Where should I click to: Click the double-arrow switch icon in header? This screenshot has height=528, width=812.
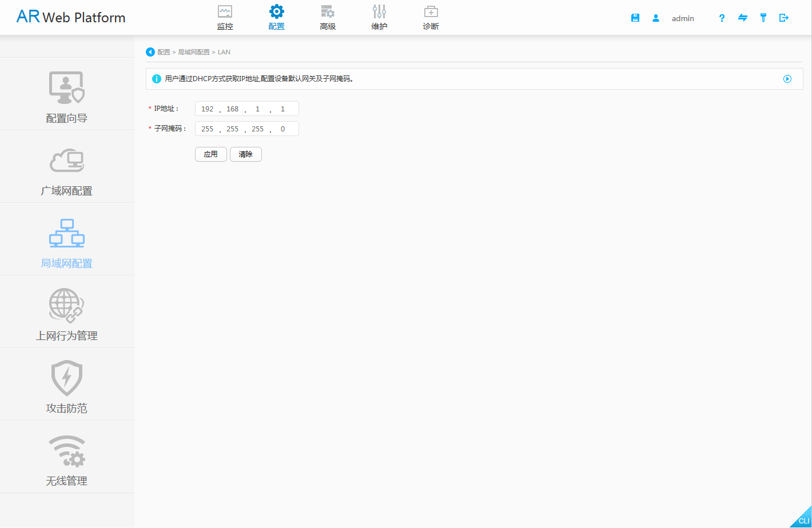(x=743, y=18)
